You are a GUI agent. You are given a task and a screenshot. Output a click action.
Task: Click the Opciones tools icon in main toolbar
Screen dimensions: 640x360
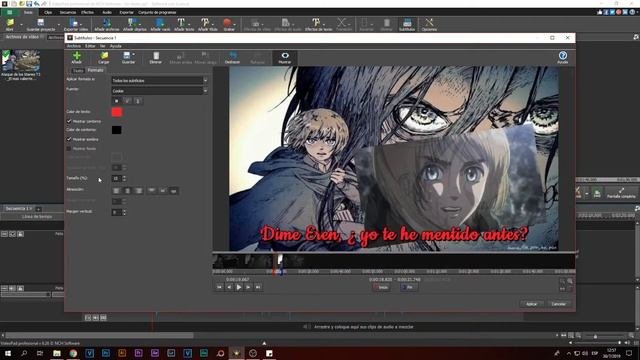click(x=429, y=24)
